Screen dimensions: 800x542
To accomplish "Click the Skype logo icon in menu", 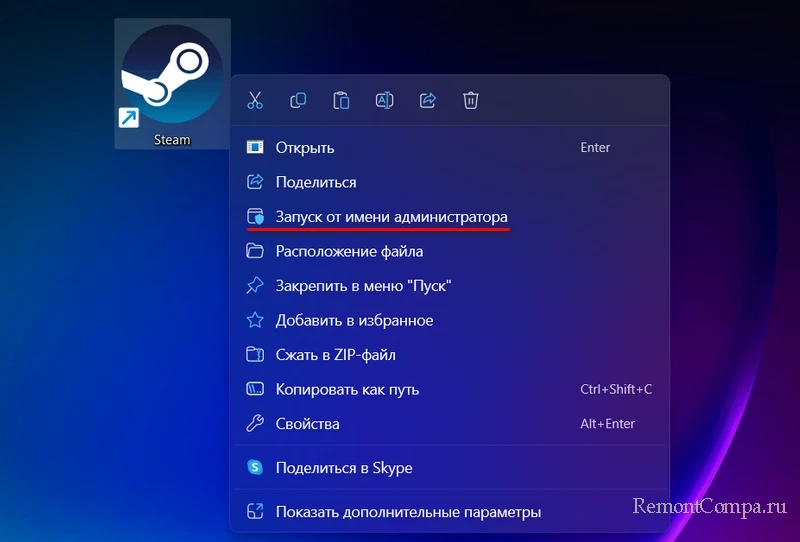I will [255, 468].
